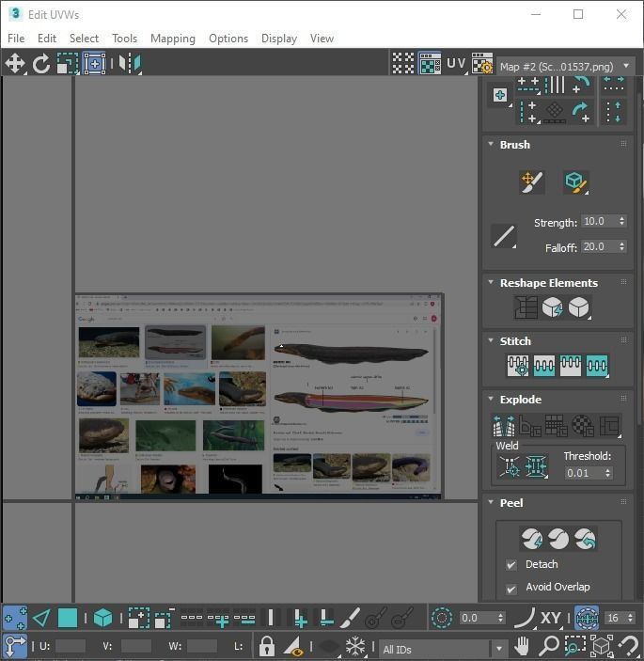The width and height of the screenshot is (644, 661).
Task: Open the All IDs dropdown
Action: tap(443, 649)
